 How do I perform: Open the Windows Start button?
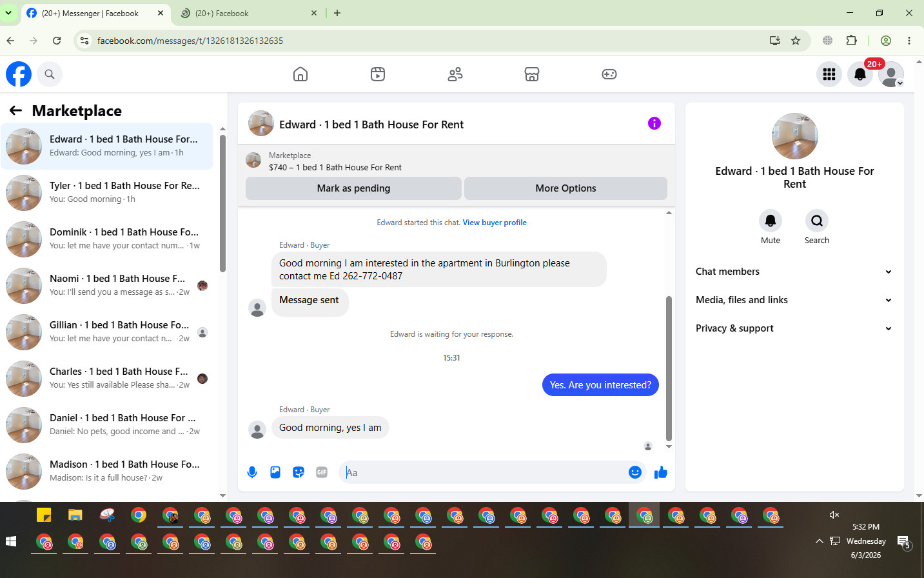[11, 541]
